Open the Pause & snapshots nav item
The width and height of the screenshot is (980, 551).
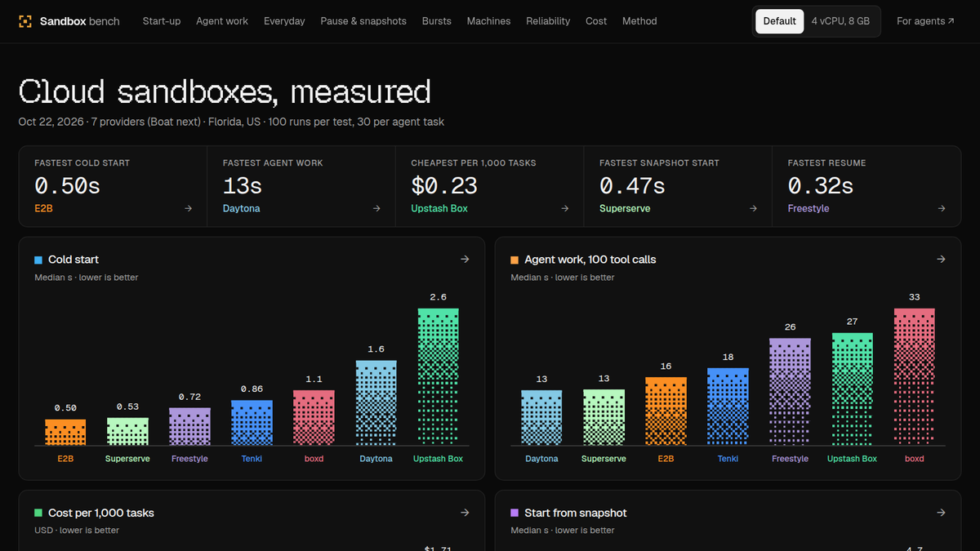363,21
